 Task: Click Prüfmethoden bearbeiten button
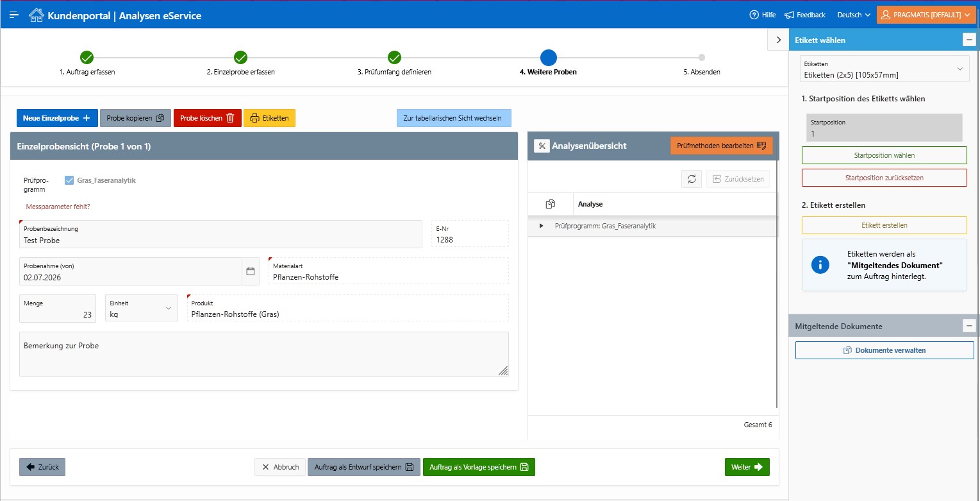pyautogui.click(x=722, y=146)
